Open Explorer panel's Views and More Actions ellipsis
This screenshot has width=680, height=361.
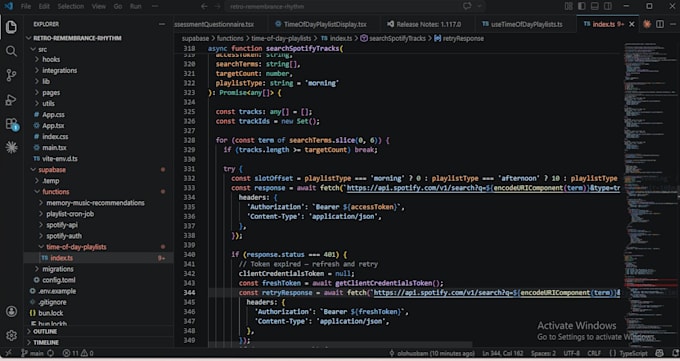coord(162,24)
